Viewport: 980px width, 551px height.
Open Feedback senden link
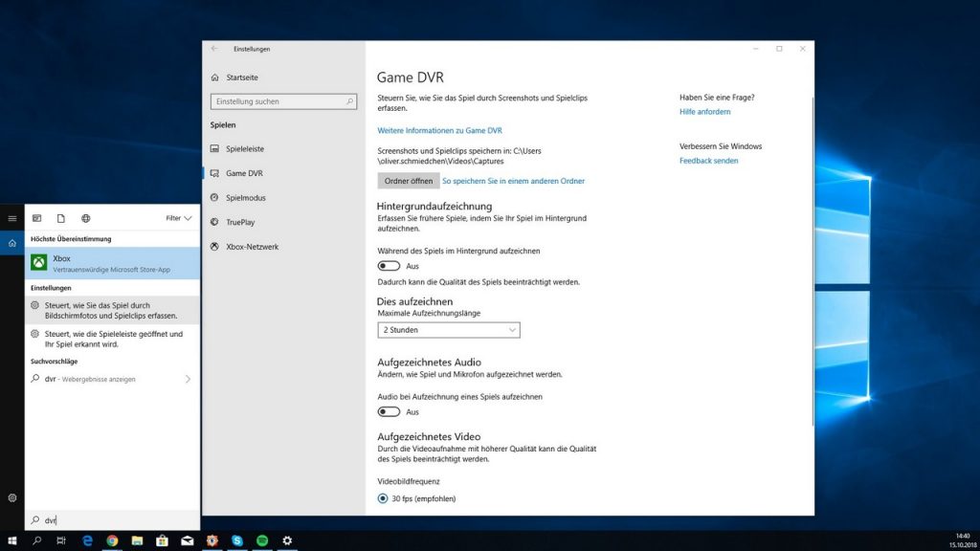coord(708,161)
